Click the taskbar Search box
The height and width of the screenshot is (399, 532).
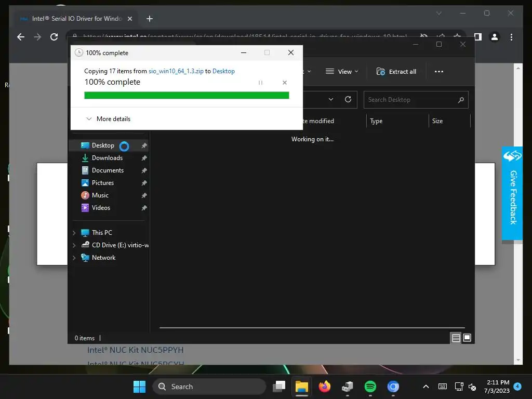(209, 387)
